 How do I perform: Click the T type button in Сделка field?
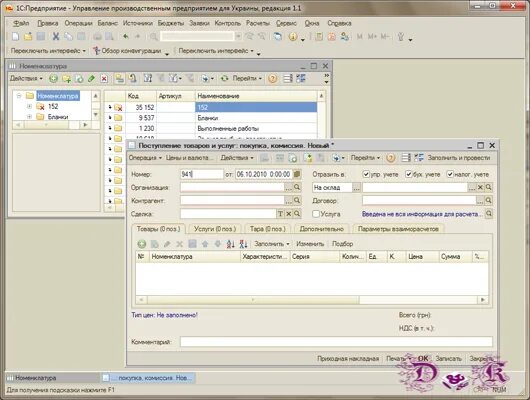280,214
